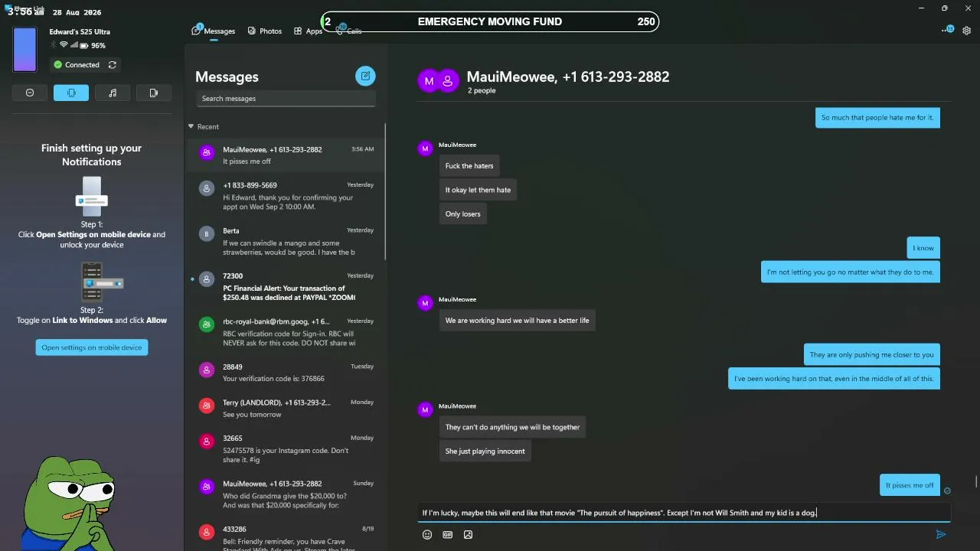The width and height of the screenshot is (980, 551).
Task: Click the red avatar beside Terry (LANDLORD)
Action: coord(206,406)
